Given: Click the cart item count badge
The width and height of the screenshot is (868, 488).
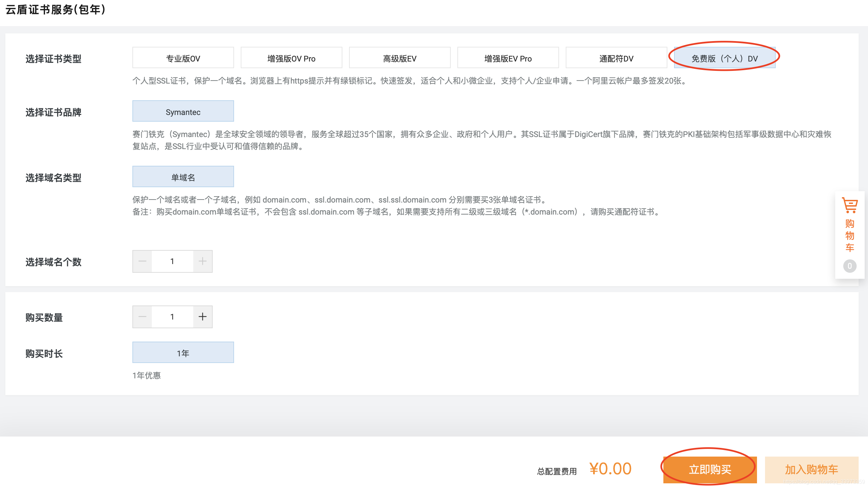Looking at the screenshot, I should [850, 266].
